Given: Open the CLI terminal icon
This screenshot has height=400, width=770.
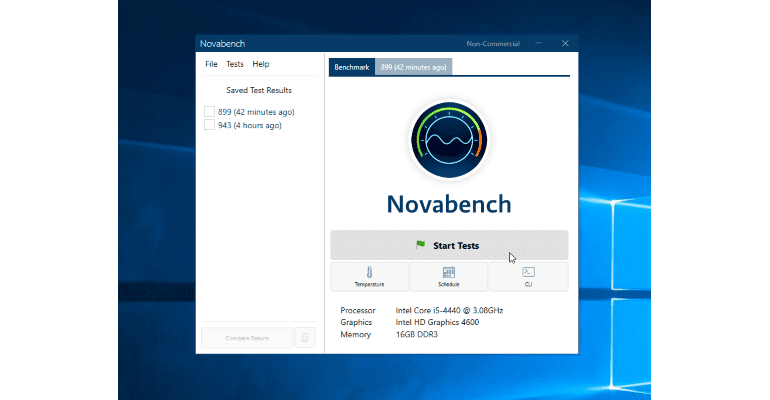Looking at the screenshot, I should coord(528,271).
